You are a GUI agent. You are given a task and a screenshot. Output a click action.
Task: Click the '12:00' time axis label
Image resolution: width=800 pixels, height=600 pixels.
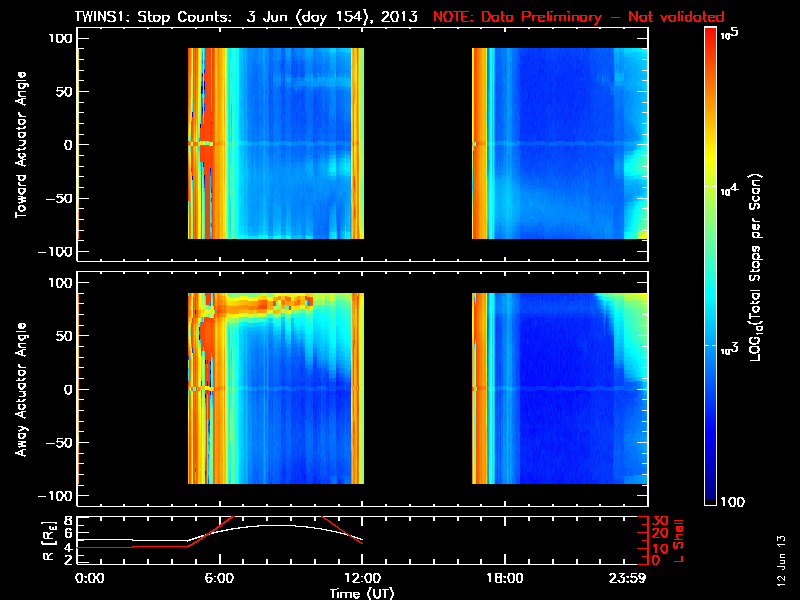[x=362, y=578]
